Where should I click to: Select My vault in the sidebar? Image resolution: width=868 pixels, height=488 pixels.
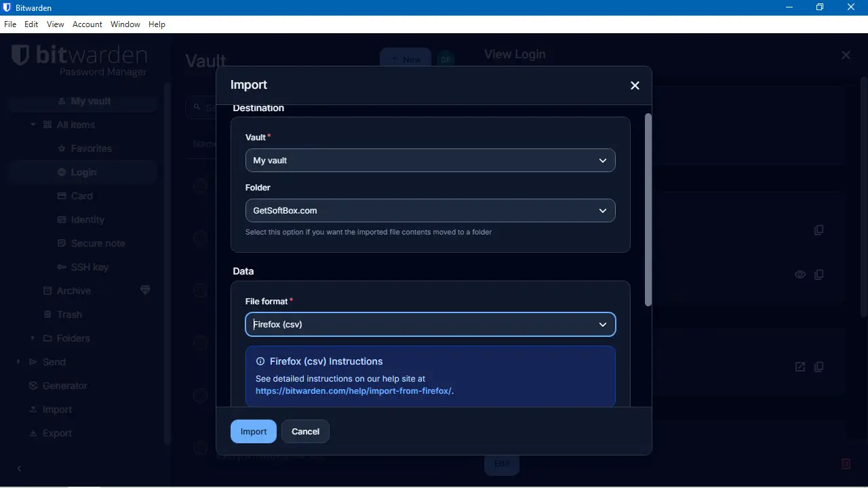[x=83, y=101]
